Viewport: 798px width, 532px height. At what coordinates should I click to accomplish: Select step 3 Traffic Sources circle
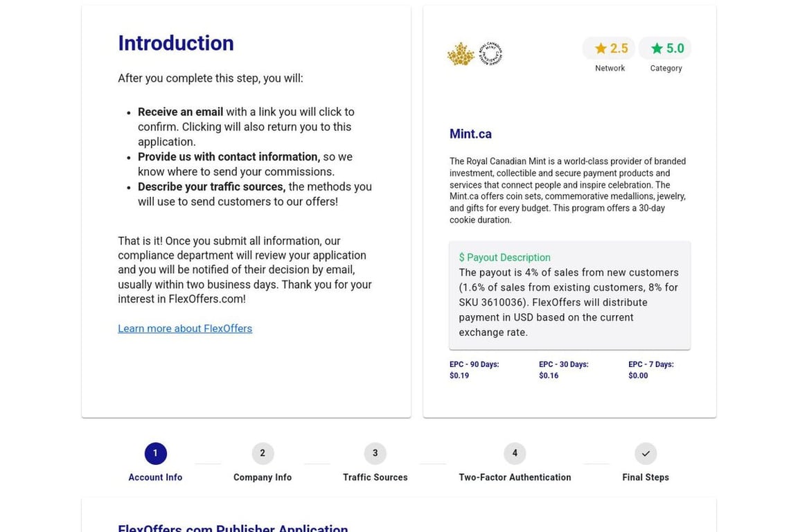375,453
